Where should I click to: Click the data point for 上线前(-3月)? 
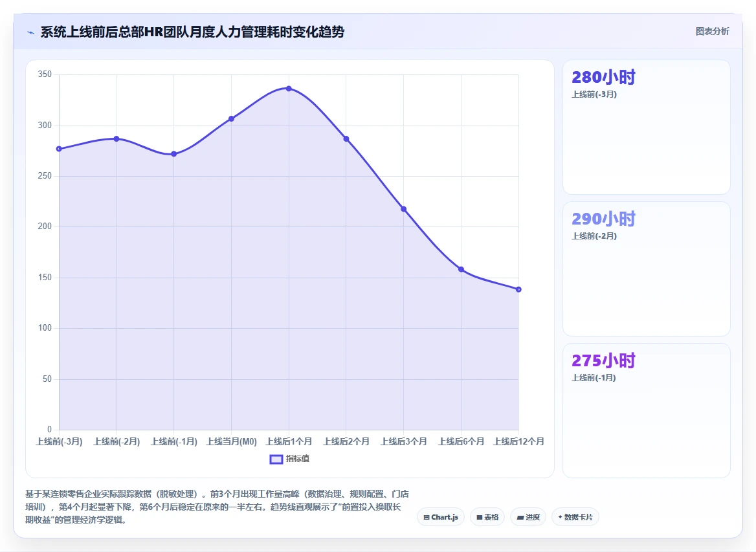60,149
